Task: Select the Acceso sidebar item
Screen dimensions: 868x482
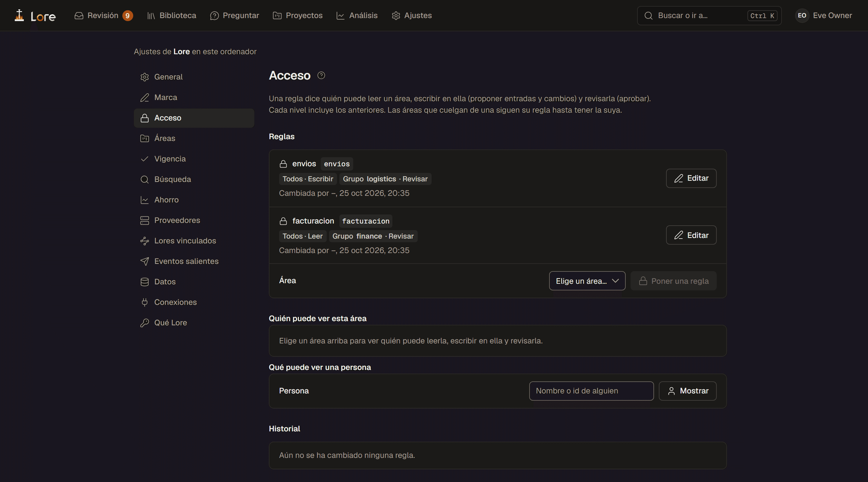Action: pos(194,118)
